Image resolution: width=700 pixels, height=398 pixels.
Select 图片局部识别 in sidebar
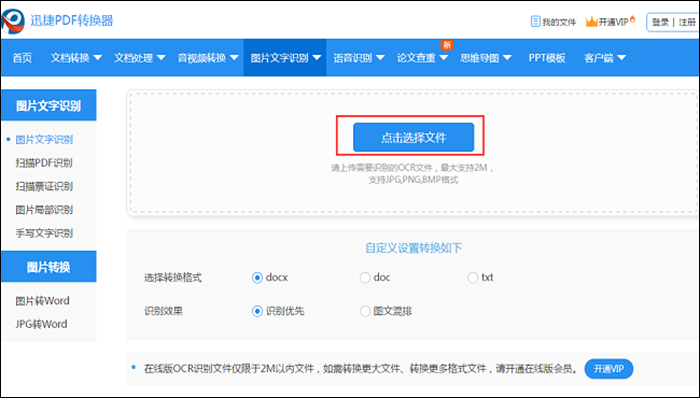tap(44, 210)
